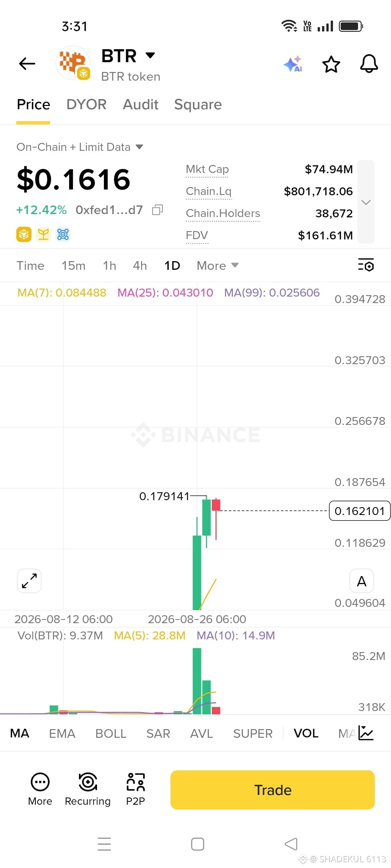Copy contract address 0xfed1...d7

click(157, 210)
